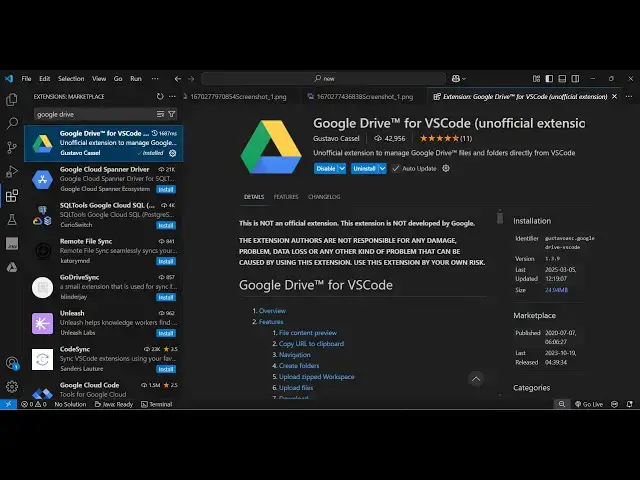Open the filter extensions funnel
This screenshot has height=480, width=640.
pyautogui.click(x=172, y=114)
